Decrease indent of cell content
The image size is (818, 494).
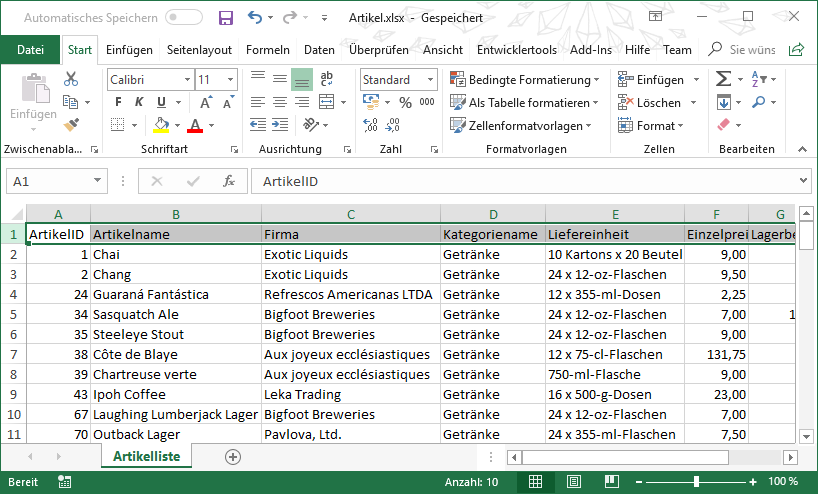point(258,124)
